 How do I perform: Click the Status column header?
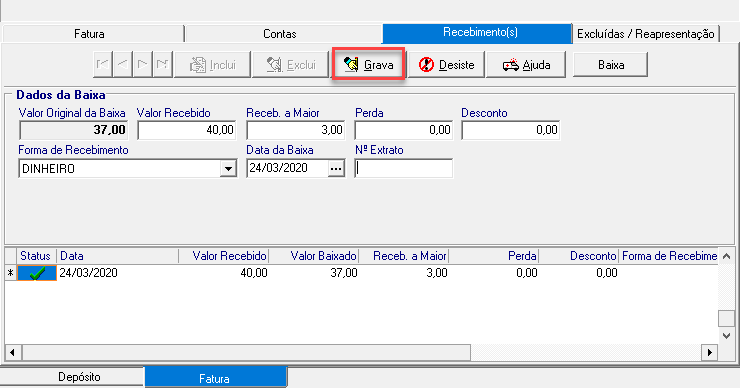[x=36, y=256]
